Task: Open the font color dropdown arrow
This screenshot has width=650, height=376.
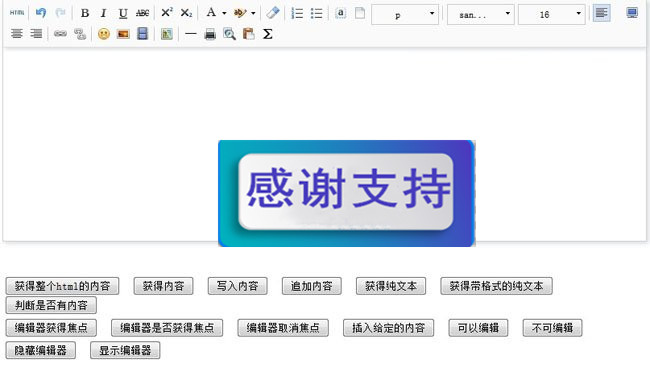Action: click(x=224, y=13)
